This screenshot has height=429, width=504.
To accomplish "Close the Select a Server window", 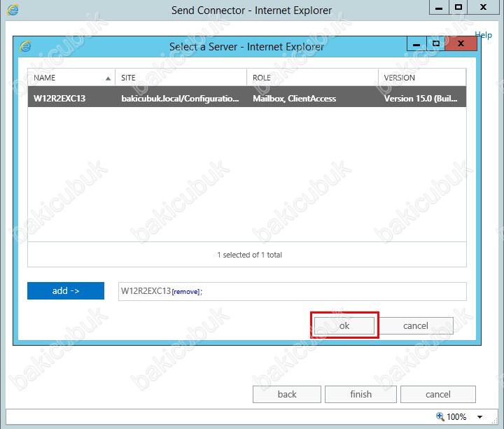I will click(461, 43).
